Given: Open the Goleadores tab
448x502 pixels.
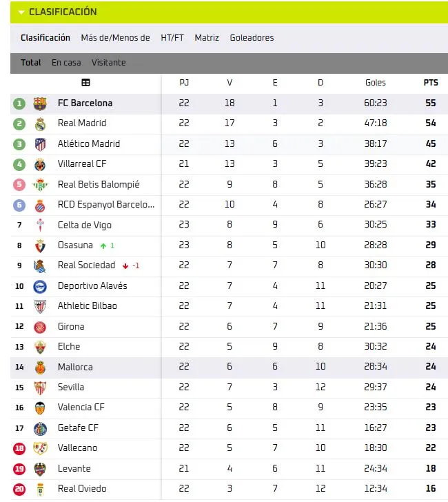Looking at the screenshot, I should tap(252, 38).
